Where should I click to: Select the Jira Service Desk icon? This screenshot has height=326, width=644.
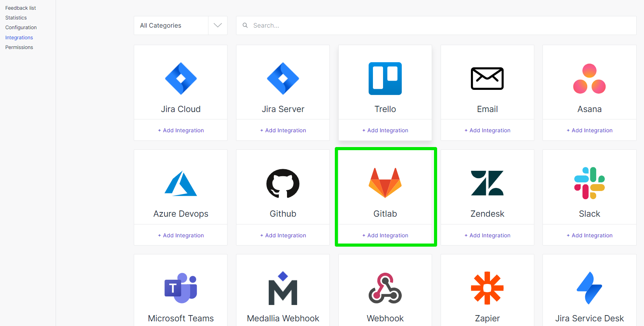coord(590,288)
